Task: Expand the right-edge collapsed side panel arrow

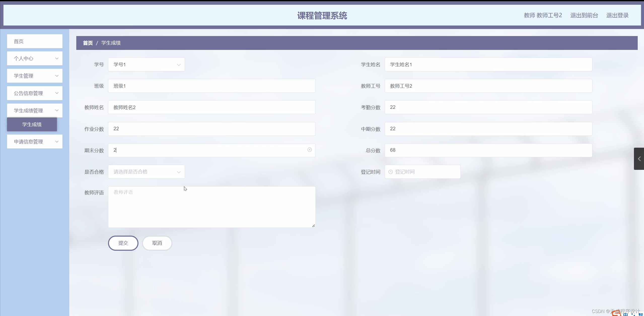Action: point(639,159)
